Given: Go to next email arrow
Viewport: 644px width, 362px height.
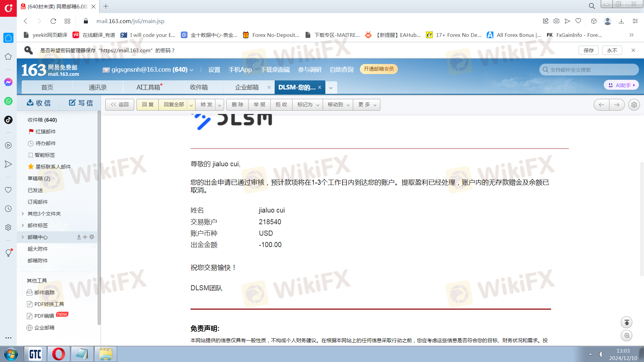Looking at the screenshot, I should [x=617, y=105].
